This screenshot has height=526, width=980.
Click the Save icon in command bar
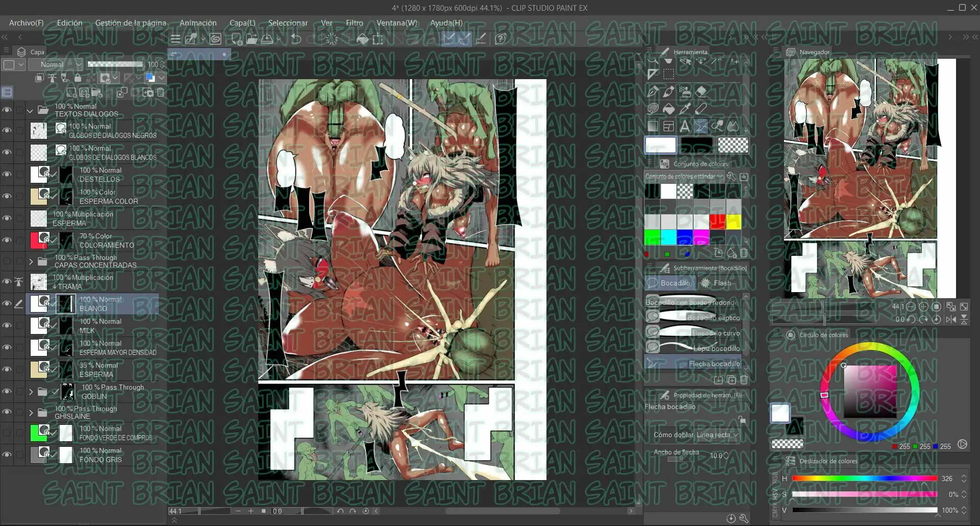[267, 39]
